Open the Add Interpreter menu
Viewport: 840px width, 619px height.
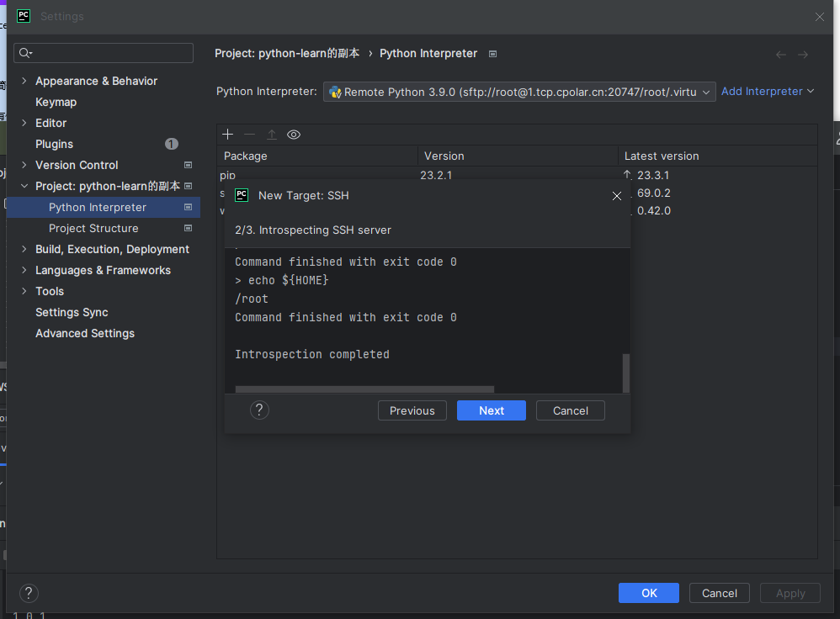[768, 91]
